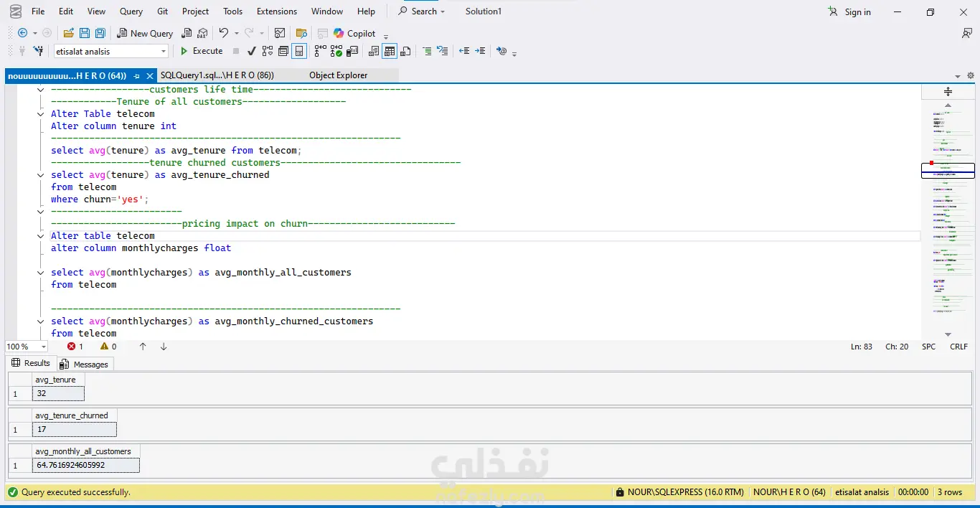Click the Find in Files icon
This screenshot has width=980, height=508.
tap(301, 33)
